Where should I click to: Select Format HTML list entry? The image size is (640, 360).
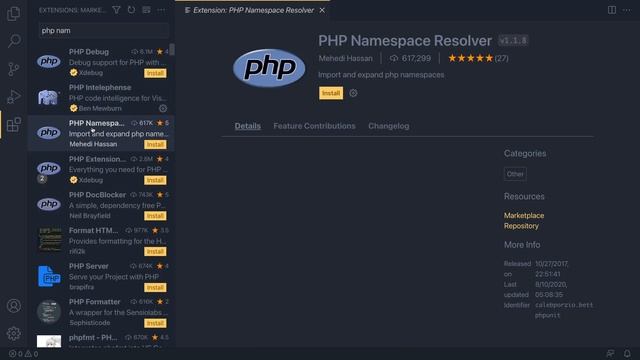click(x=101, y=240)
